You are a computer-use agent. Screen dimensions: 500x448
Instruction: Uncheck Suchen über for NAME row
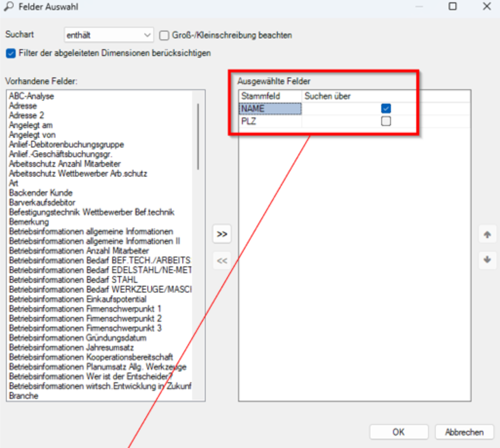(x=386, y=108)
